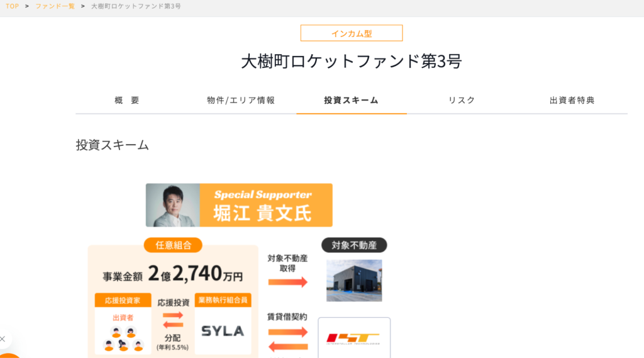
Task: Click the インカム型 badge
Action: pos(352,33)
